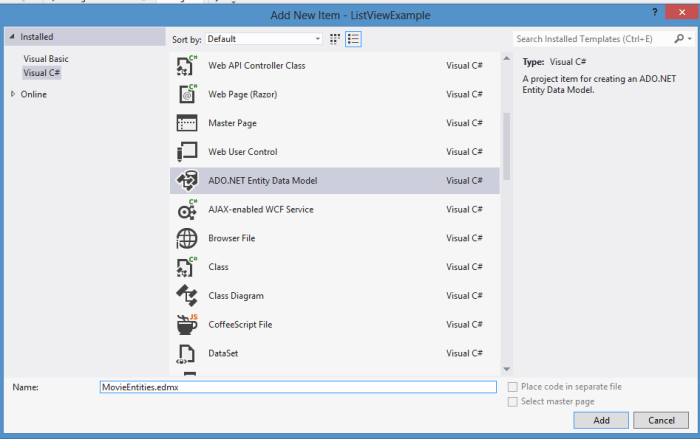The image size is (700, 439).
Task: Select Visual C# in the templates tree
Action: [42, 73]
